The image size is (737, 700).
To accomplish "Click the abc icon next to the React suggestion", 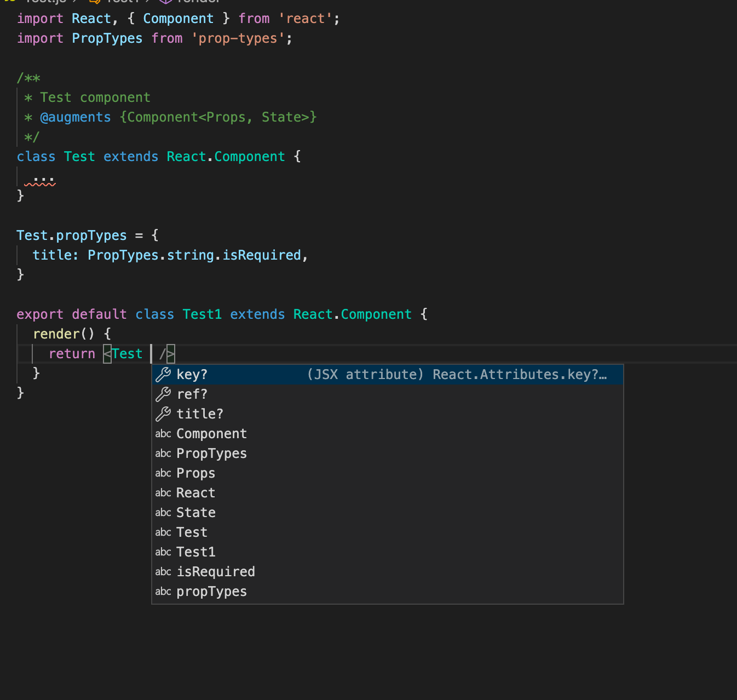I will click(x=163, y=492).
